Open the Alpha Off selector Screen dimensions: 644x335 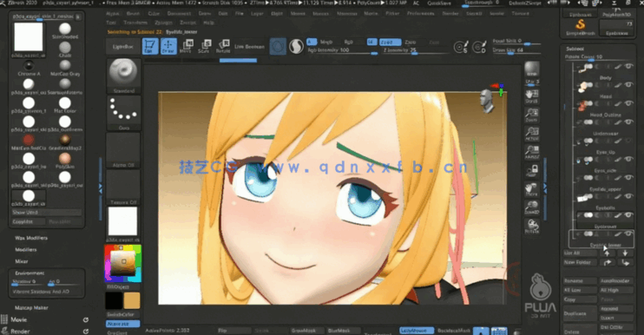tap(123, 150)
